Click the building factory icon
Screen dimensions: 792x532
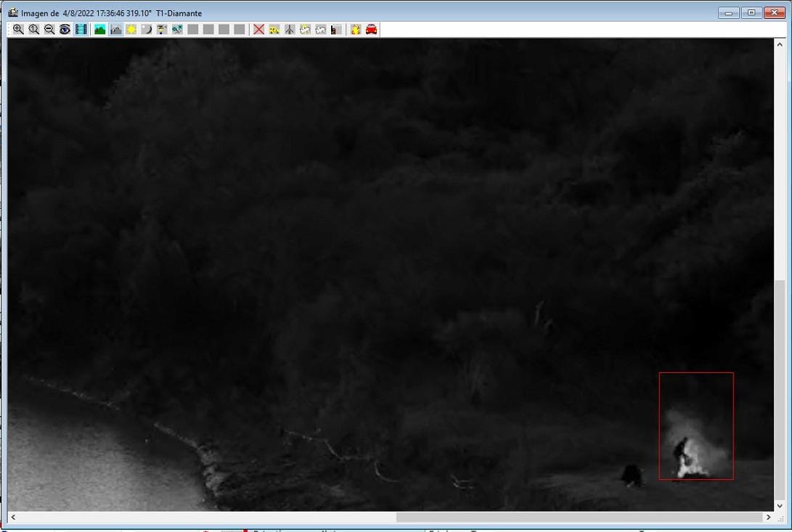click(x=335, y=30)
